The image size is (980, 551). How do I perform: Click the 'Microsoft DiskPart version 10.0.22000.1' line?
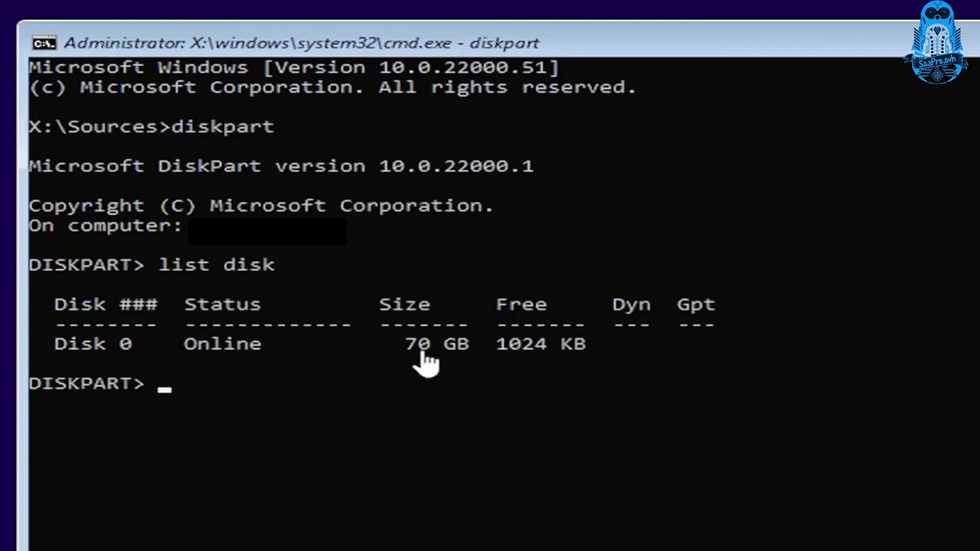pos(281,166)
